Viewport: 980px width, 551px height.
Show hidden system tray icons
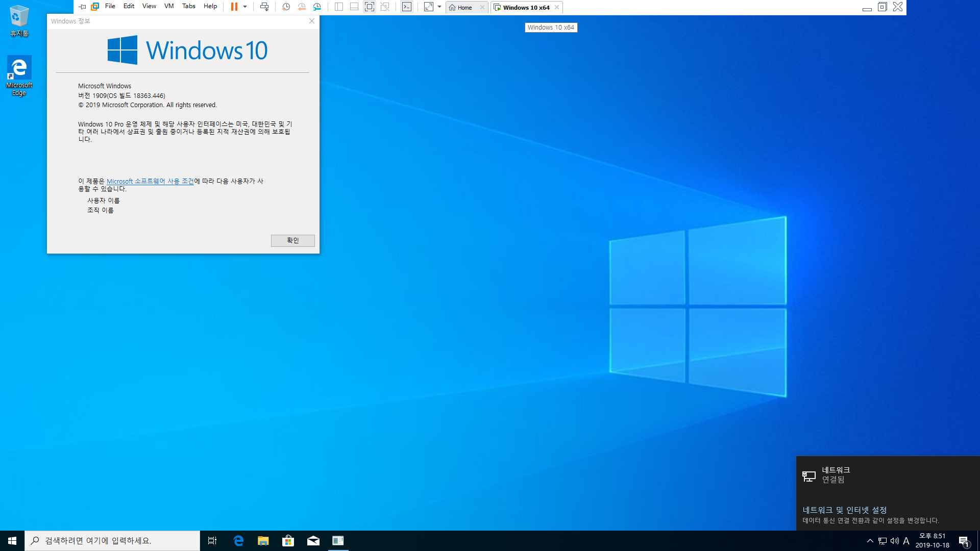click(x=870, y=541)
